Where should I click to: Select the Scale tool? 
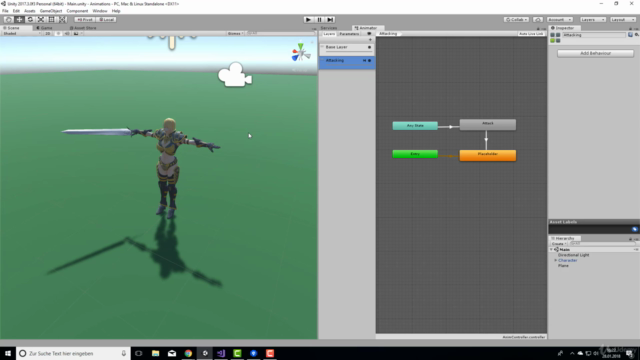click(41, 20)
